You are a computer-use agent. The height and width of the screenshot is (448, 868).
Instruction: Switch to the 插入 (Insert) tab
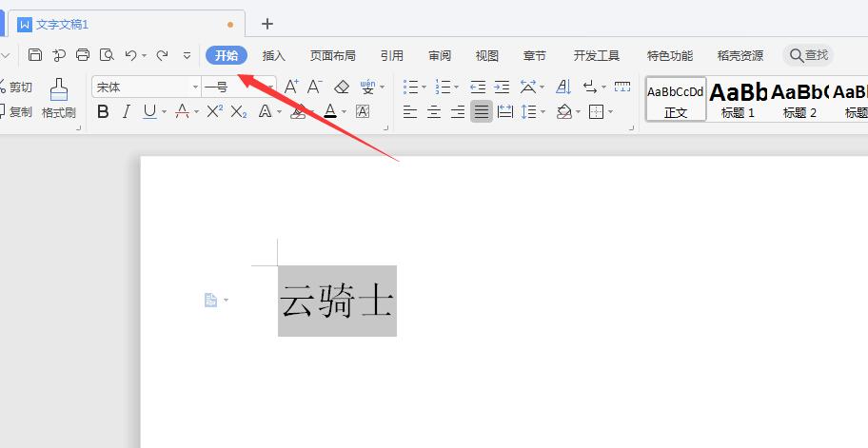click(x=273, y=55)
